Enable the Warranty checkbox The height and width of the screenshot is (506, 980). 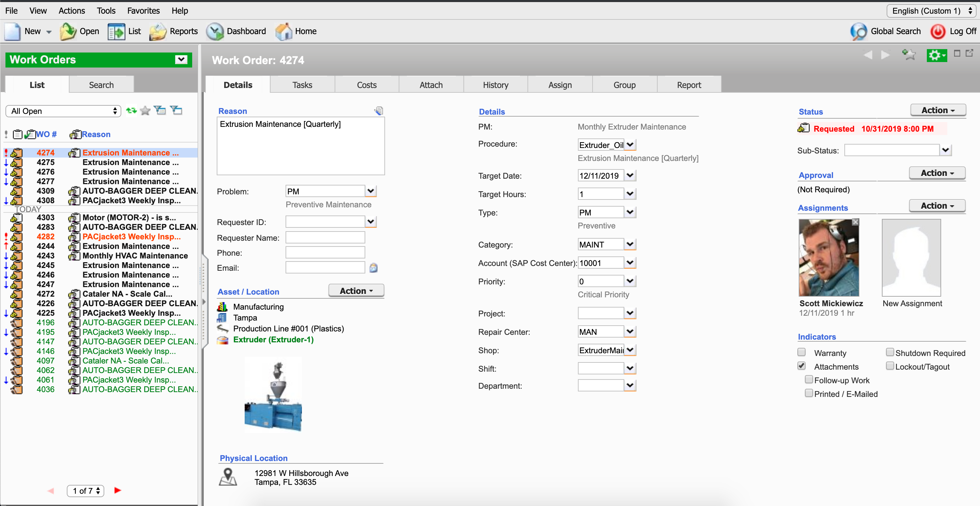coord(801,352)
